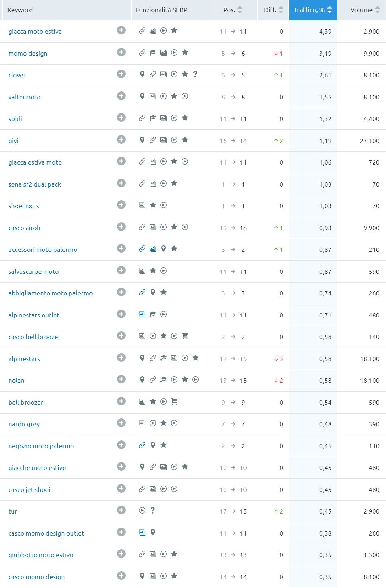Add casco momo design plus icon

click(121, 576)
